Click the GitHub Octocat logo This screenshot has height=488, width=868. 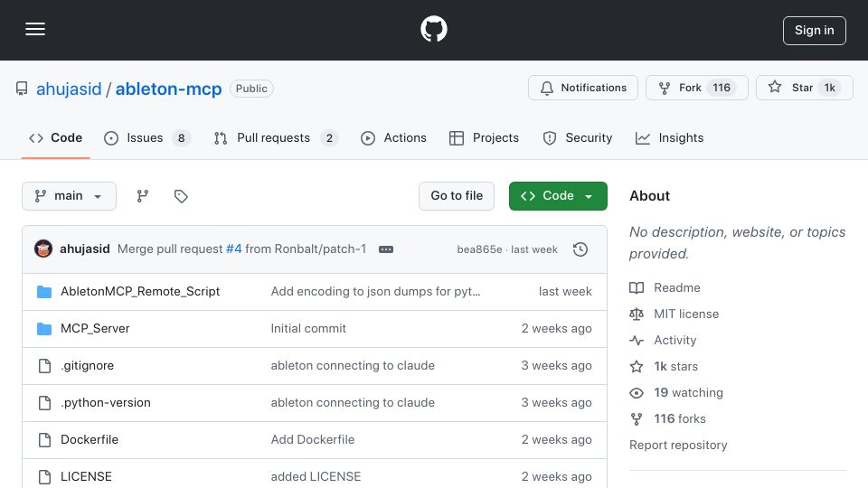coord(433,29)
